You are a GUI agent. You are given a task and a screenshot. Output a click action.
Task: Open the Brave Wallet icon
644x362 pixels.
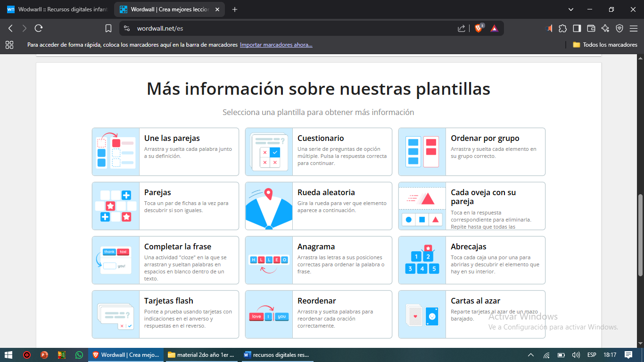pyautogui.click(x=591, y=28)
